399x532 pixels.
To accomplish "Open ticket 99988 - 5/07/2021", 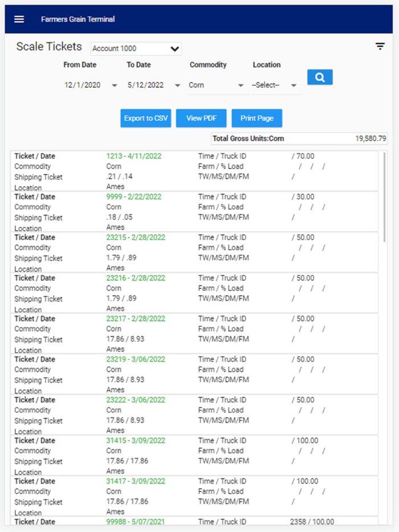I will point(136,522).
